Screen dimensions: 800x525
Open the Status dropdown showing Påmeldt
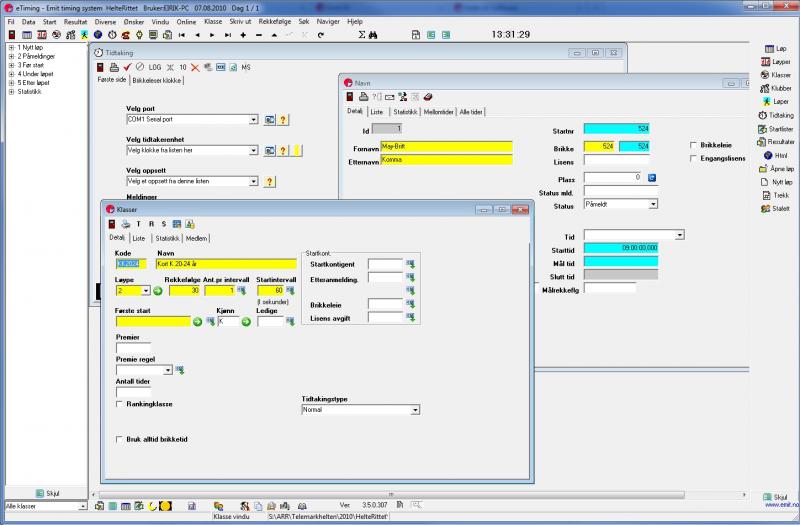654,204
